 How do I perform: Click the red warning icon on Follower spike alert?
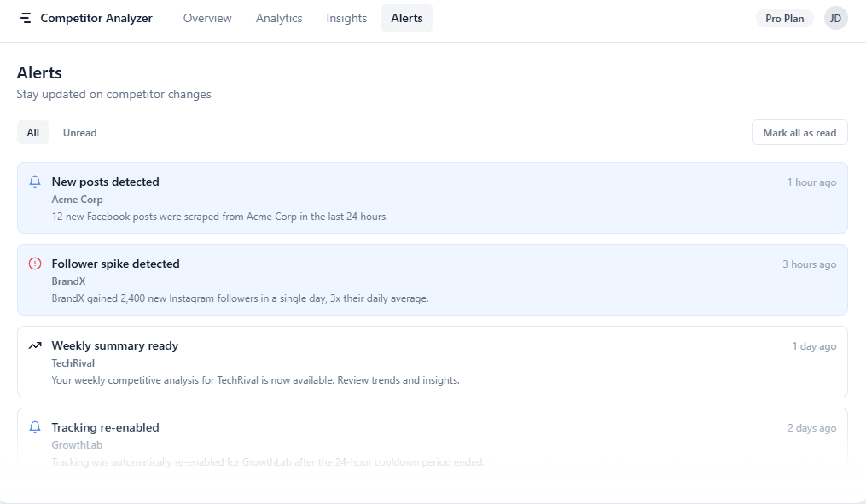(x=34, y=263)
